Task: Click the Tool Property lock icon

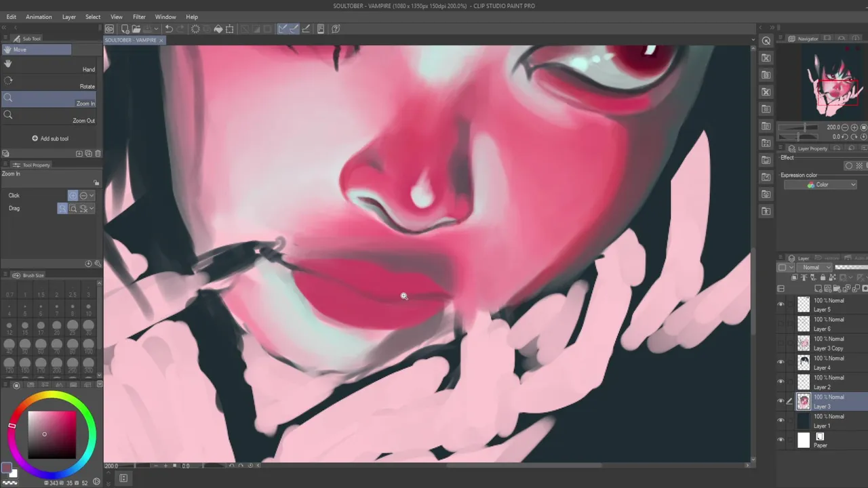Action: 96,183
